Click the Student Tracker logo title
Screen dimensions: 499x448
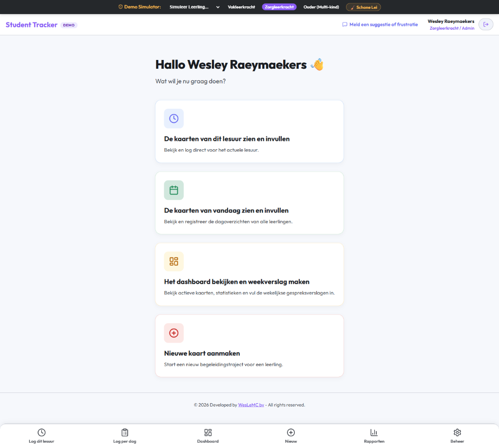tap(32, 25)
